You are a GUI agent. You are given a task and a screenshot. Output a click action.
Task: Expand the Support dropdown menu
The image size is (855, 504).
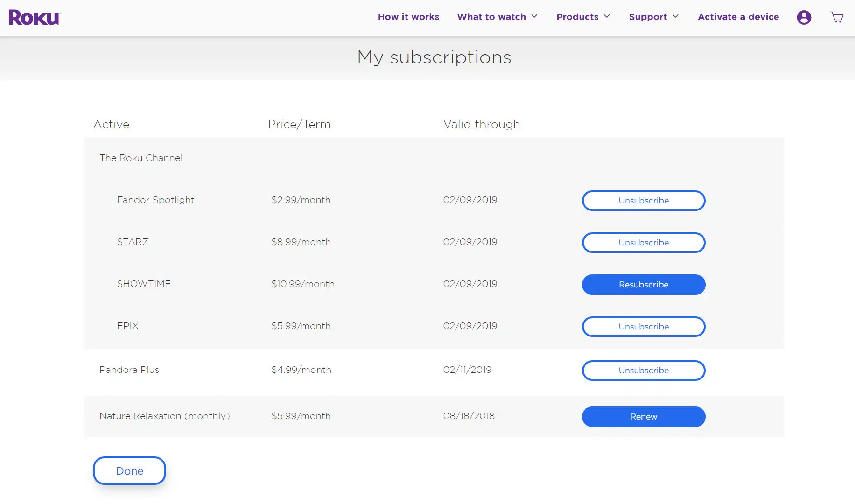point(653,17)
